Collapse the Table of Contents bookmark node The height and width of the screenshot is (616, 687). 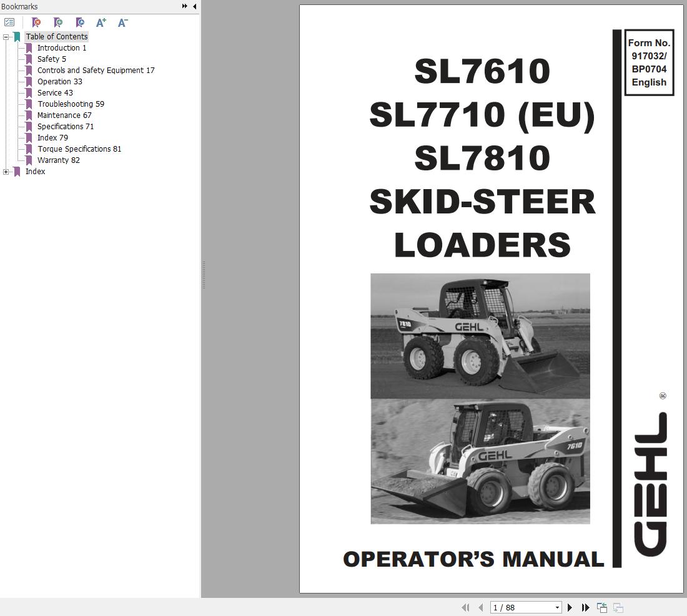7,36
